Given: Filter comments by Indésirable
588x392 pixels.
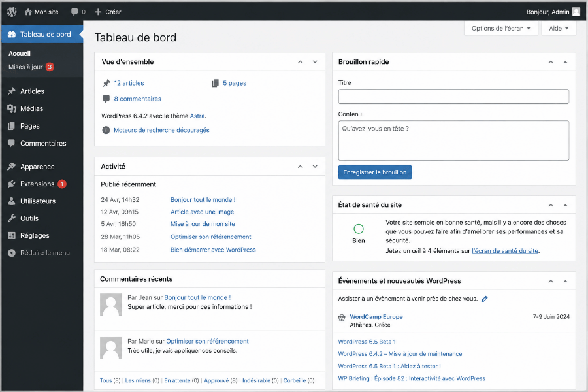Looking at the screenshot, I should click(x=256, y=380).
